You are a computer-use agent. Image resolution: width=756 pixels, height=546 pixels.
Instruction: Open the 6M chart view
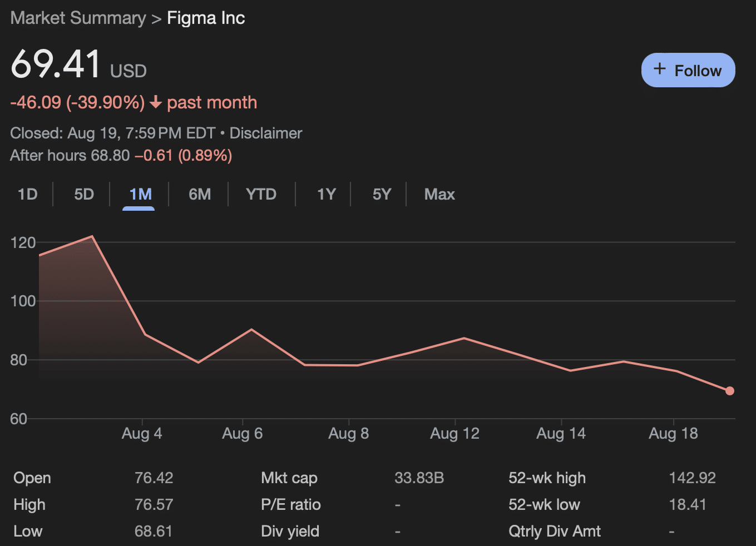point(199,194)
